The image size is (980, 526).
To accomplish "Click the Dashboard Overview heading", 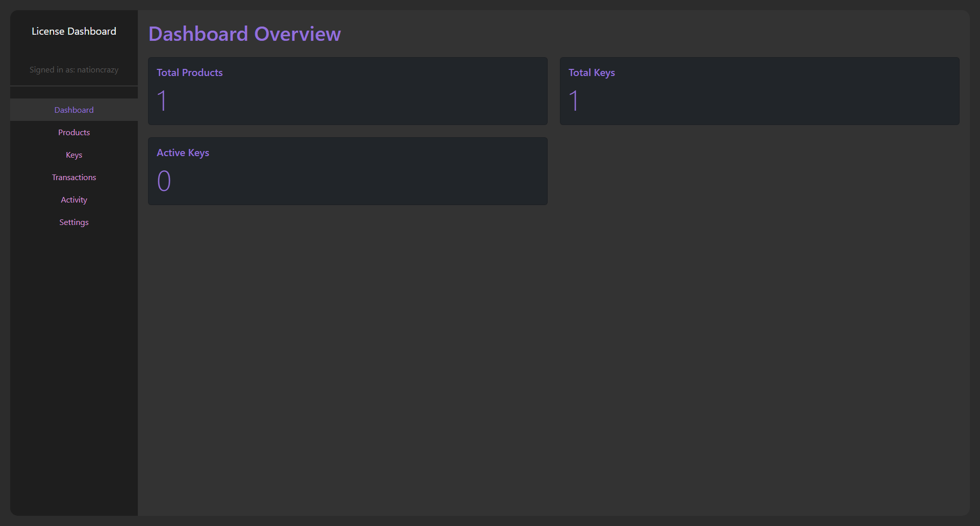I will 244,34.
